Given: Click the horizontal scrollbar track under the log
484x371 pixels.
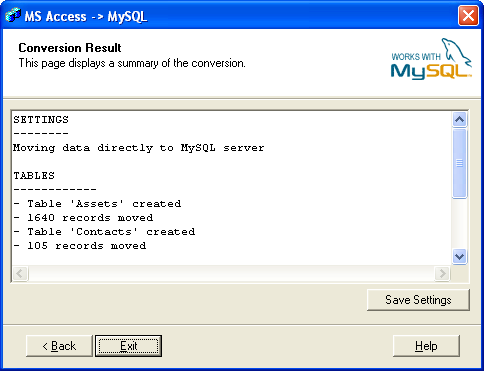Looking at the screenshot, I should [x=231, y=274].
